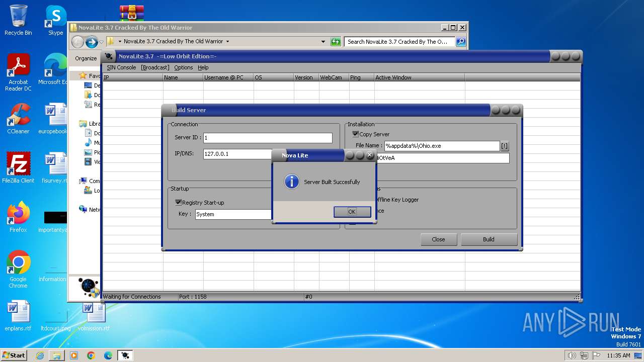The height and width of the screenshot is (362, 644).
Task: Click Close in Build Server window
Action: (438, 239)
